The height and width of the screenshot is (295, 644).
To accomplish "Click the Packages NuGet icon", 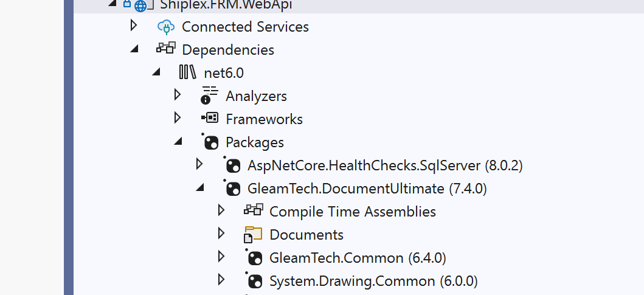I will (210, 142).
